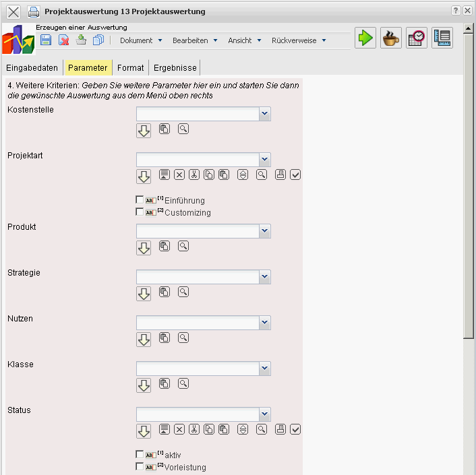Click the magnifier search icon under Kostenstelle
This screenshot has width=476, height=475.
(x=183, y=128)
